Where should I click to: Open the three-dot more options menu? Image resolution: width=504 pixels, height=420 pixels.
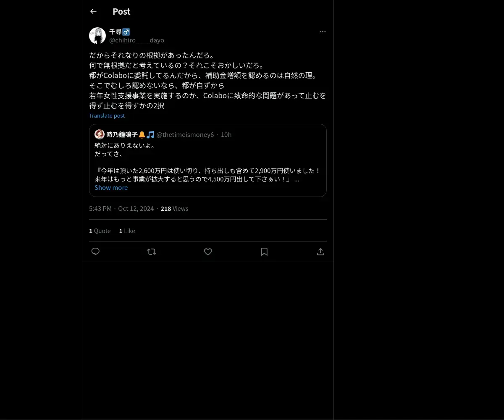[x=323, y=31]
